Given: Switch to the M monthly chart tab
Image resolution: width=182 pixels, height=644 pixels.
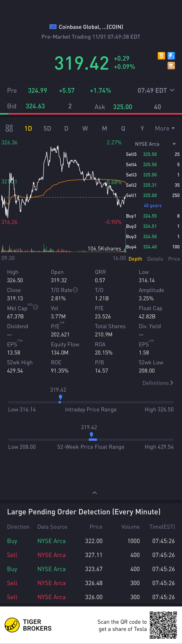Looking at the screenshot, I should coord(104,128).
